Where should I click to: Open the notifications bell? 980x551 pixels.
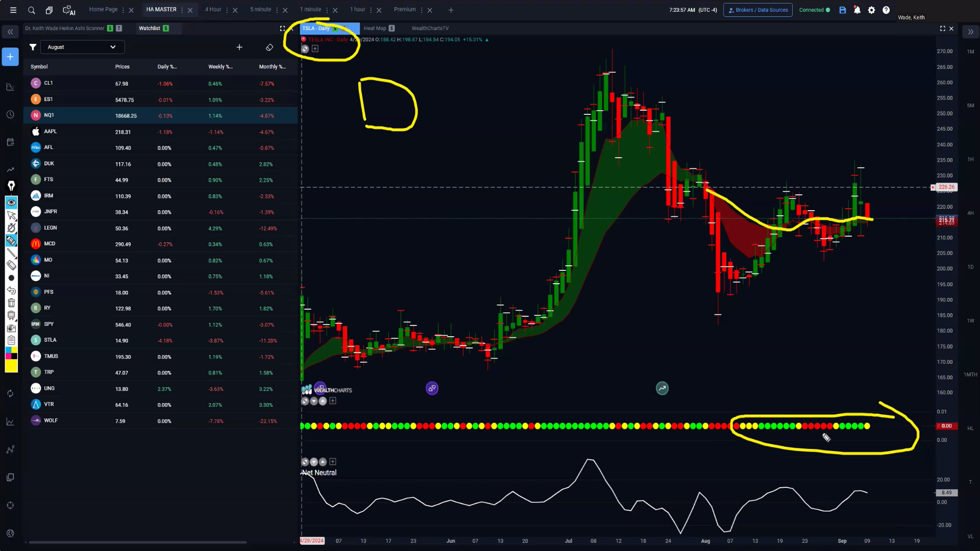coord(857,10)
